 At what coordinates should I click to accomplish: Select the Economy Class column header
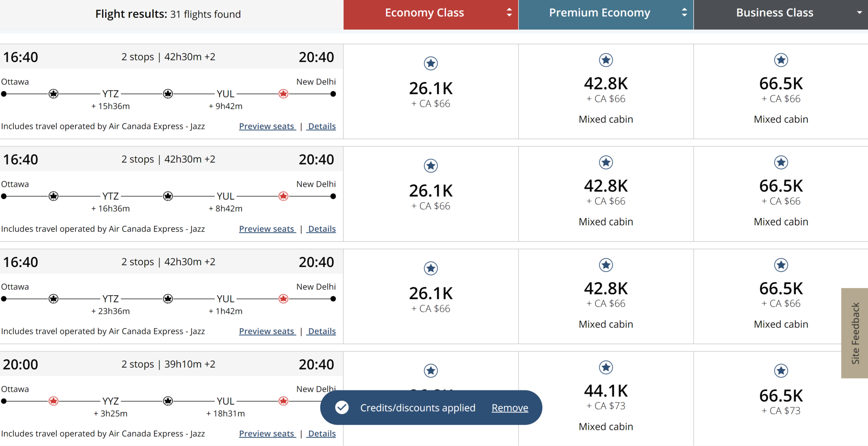tap(431, 15)
